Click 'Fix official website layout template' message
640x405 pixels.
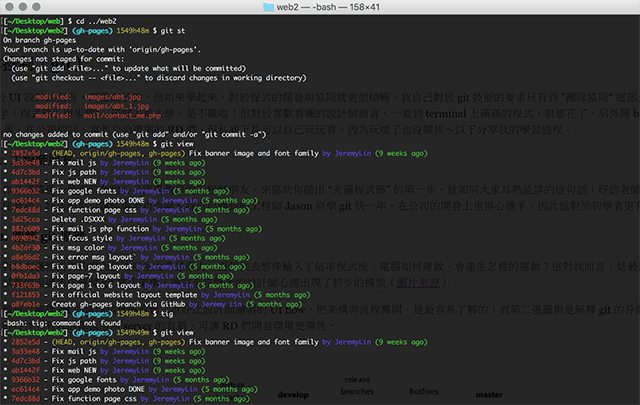[124, 294]
